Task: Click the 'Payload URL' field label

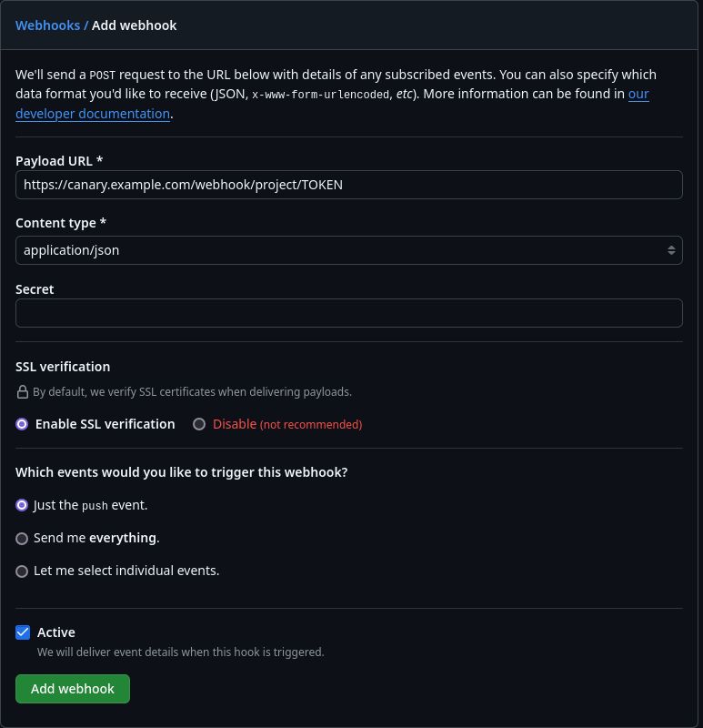Action: (x=59, y=161)
